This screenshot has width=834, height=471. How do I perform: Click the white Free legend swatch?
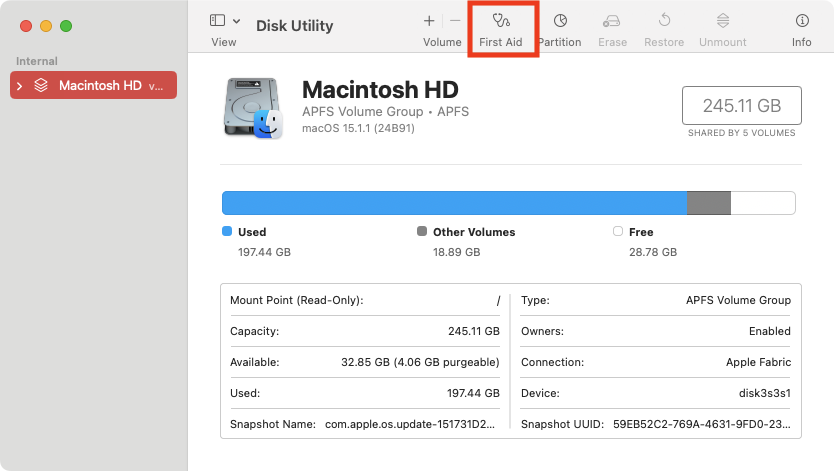coord(618,231)
